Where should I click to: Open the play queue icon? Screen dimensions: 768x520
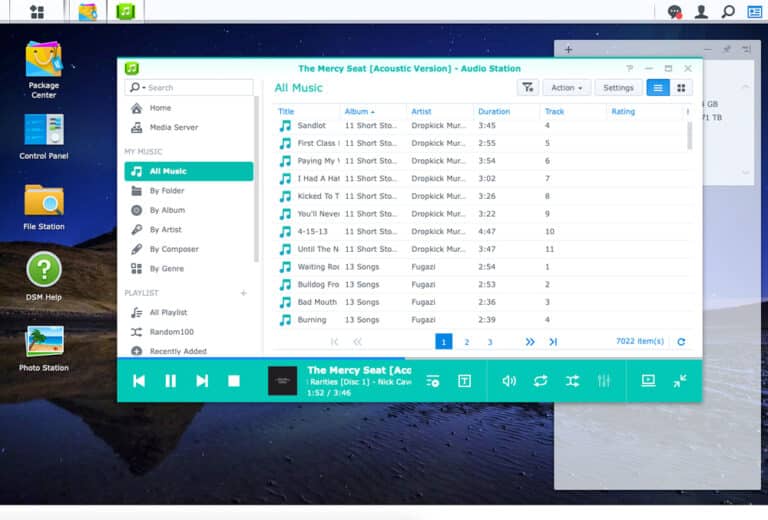tap(432, 381)
